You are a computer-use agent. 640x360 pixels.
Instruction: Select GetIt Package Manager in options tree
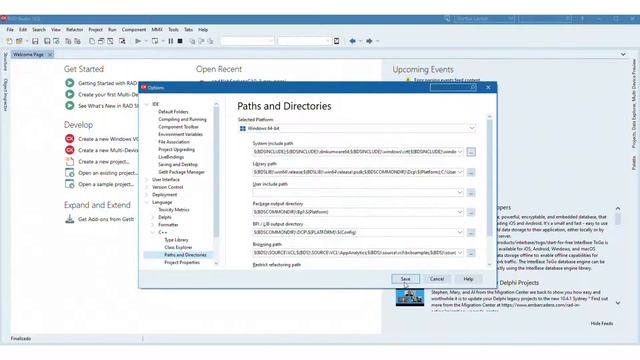[181, 172]
